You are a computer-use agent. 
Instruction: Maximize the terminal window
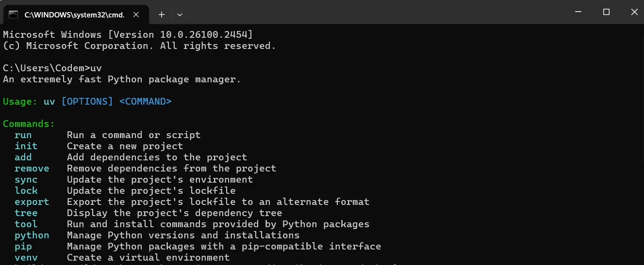[x=606, y=12]
